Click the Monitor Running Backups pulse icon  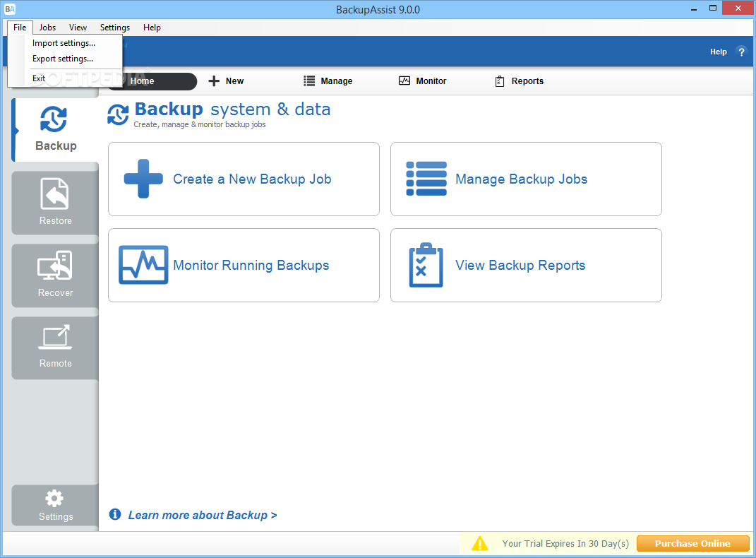click(143, 265)
